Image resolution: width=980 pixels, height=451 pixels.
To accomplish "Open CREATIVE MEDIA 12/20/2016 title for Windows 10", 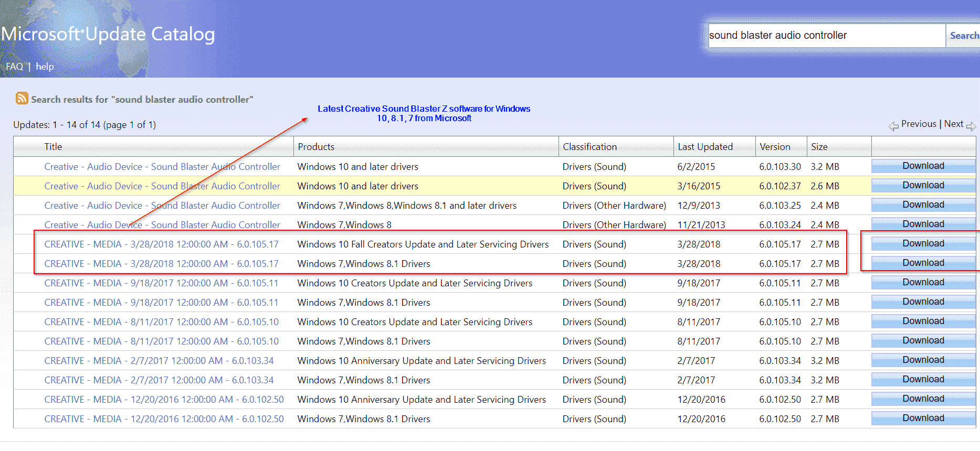I will click(164, 400).
